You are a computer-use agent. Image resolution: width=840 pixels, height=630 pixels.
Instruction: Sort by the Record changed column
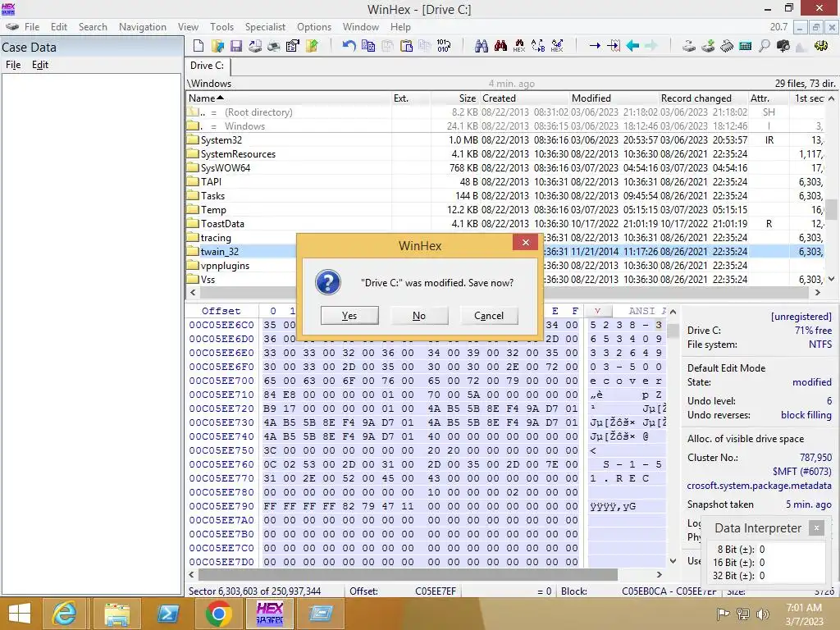pos(703,98)
